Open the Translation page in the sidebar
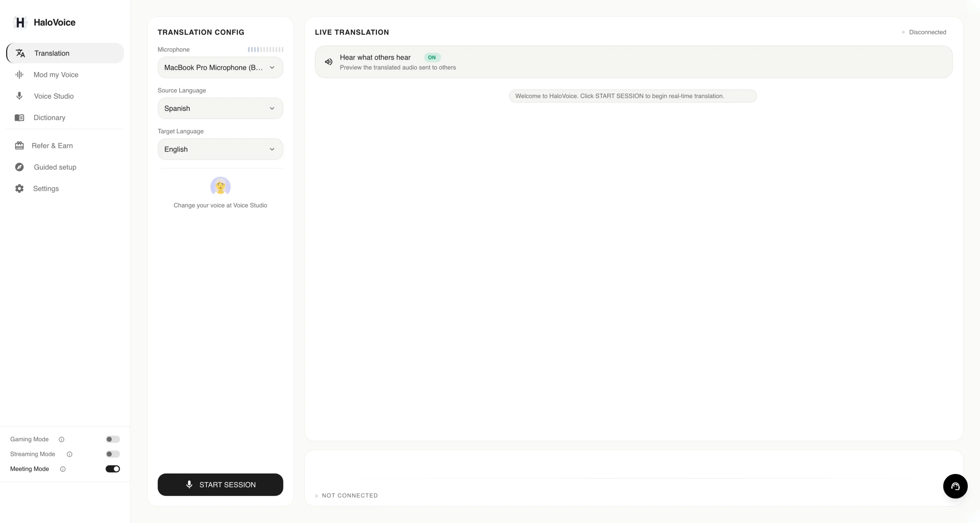This screenshot has height=523, width=980. [65, 53]
